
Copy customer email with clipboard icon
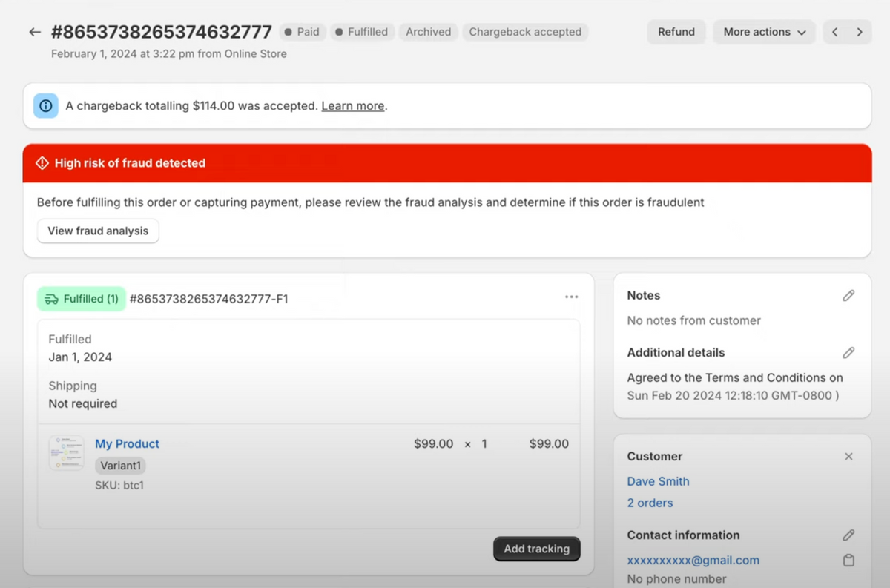coord(848,561)
